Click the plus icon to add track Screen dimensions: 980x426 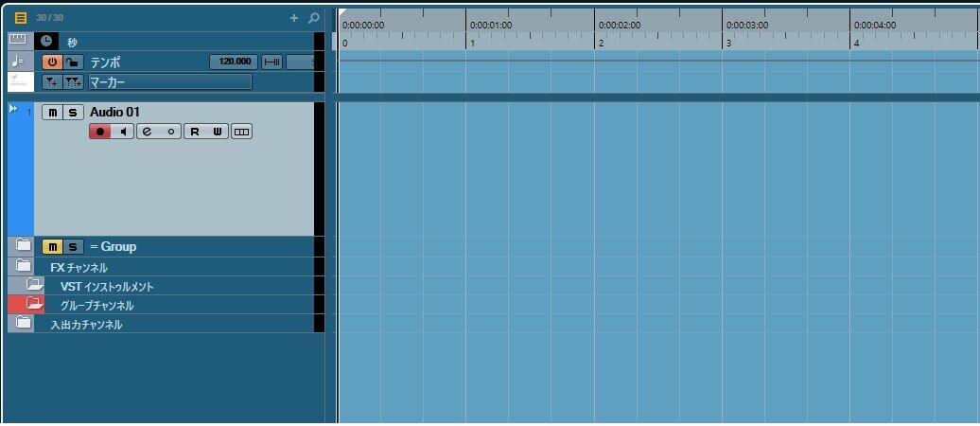pyautogui.click(x=294, y=18)
